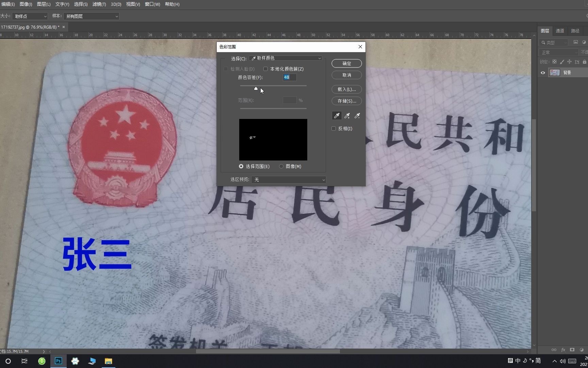
Task: Open the 所有图层 sample dropdown
Action: tap(91, 16)
